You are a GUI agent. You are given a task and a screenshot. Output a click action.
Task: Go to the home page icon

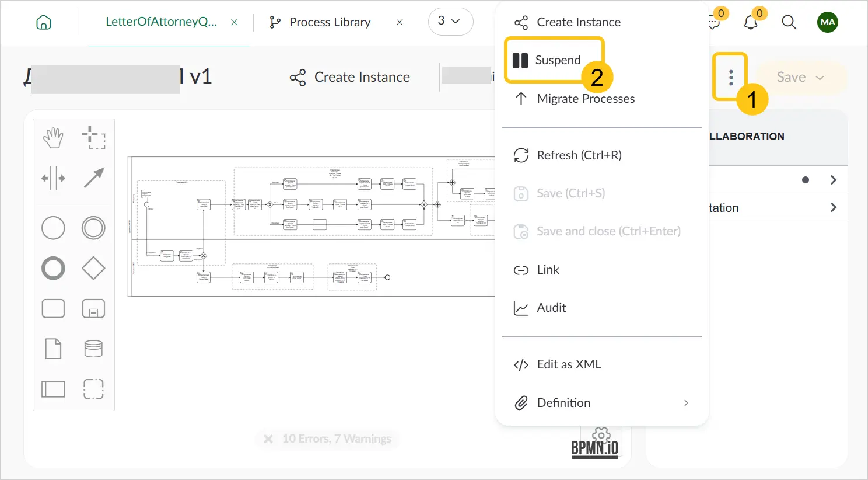click(44, 23)
